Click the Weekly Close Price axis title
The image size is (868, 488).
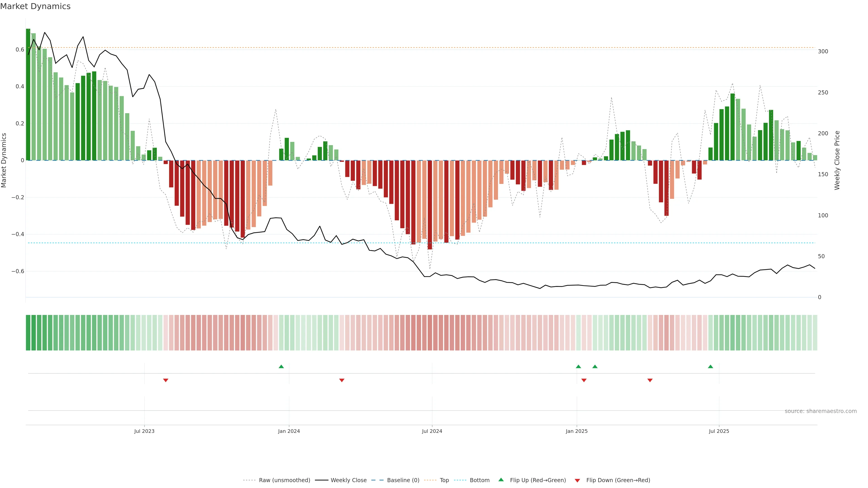coord(837,160)
